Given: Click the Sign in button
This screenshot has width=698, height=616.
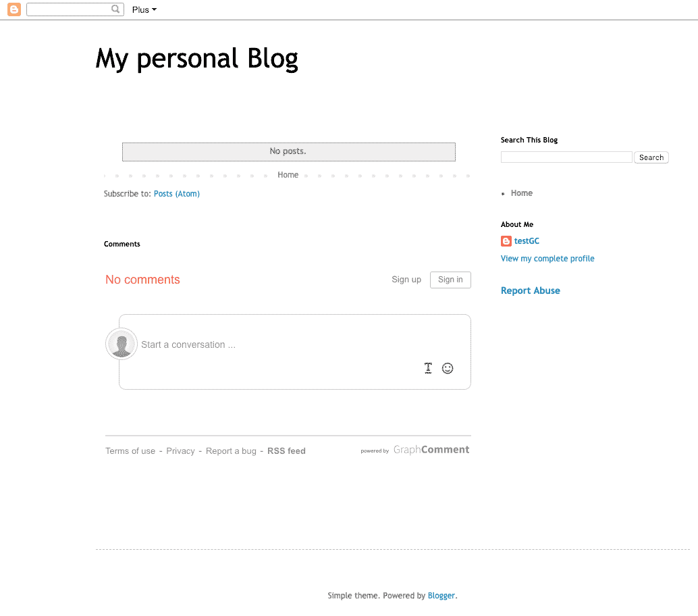Looking at the screenshot, I should (x=450, y=280).
